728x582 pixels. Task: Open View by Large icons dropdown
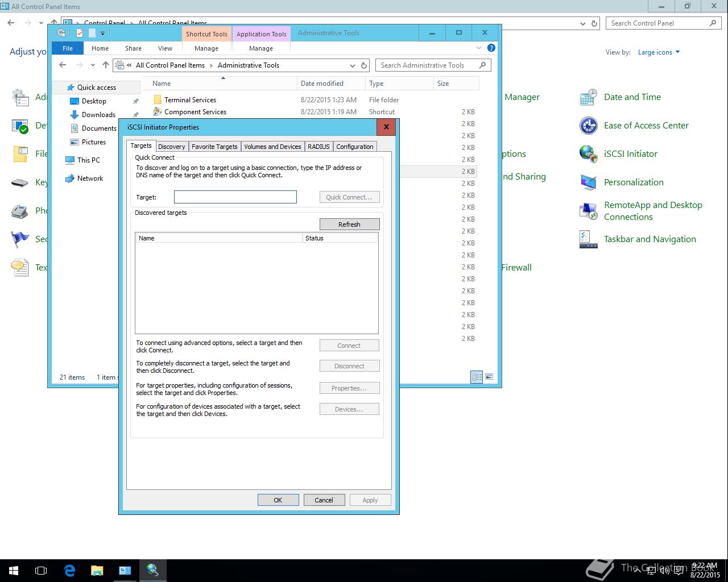coord(659,52)
